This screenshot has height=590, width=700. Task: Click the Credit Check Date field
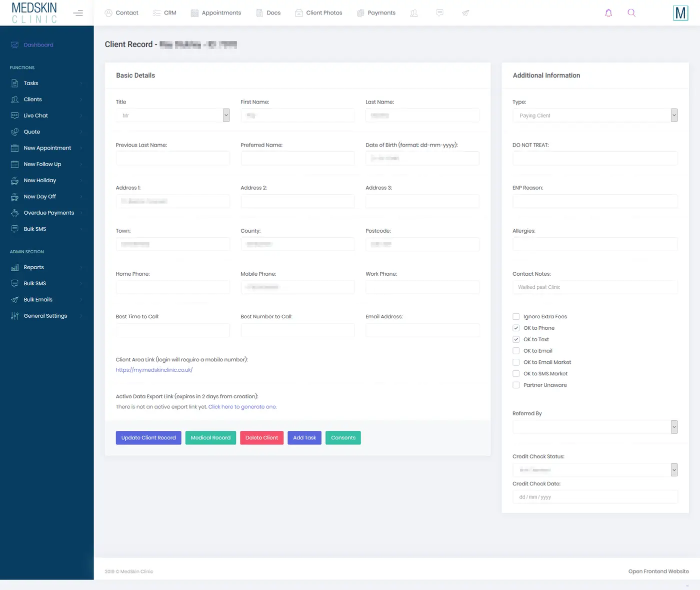point(595,497)
